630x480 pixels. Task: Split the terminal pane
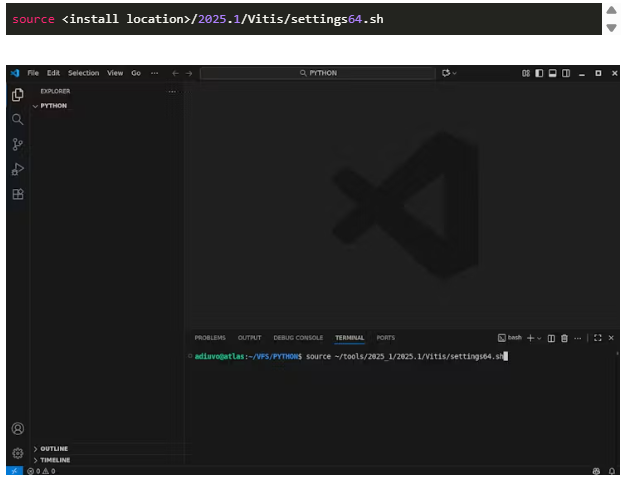coord(551,338)
